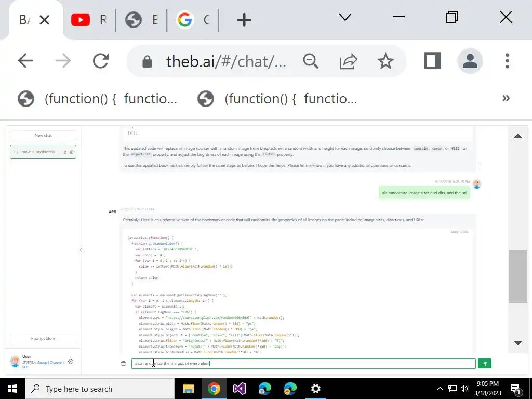
Task: Open the Windows Start menu
Action: click(x=12, y=389)
